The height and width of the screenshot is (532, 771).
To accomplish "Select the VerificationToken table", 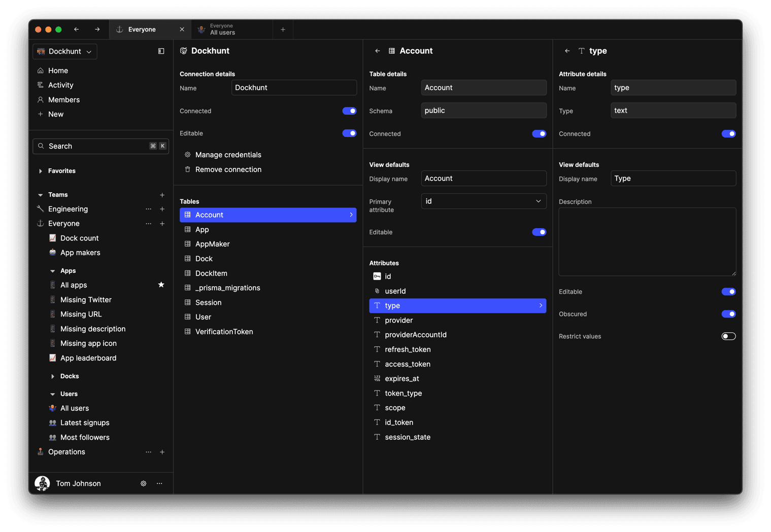I will (x=268, y=332).
